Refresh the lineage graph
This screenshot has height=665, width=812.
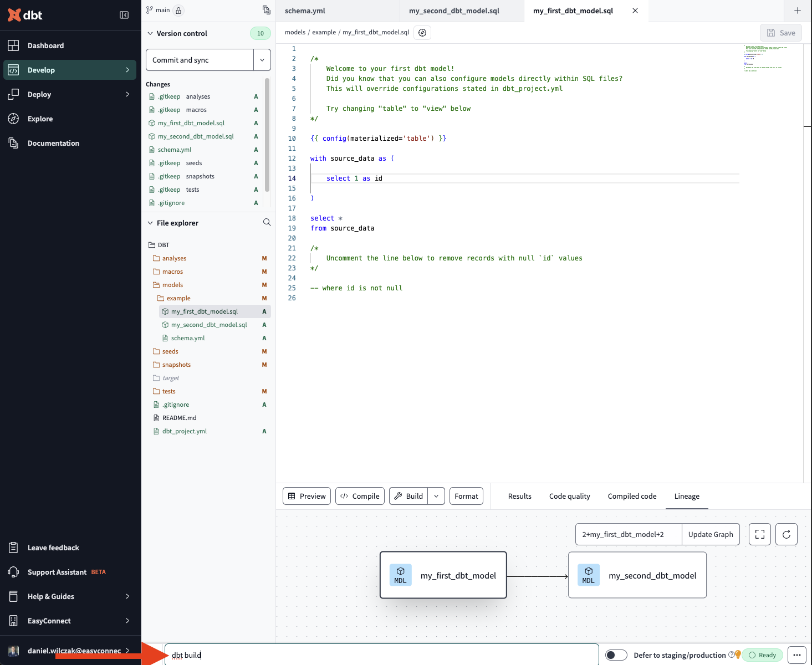coord(787,534)
